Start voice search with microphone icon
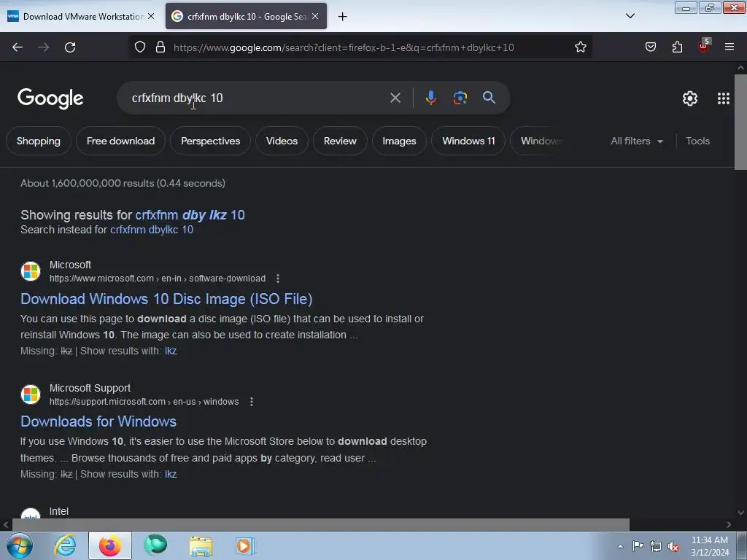The height and width of the screenshot is (560, 747). coord(430,98)
